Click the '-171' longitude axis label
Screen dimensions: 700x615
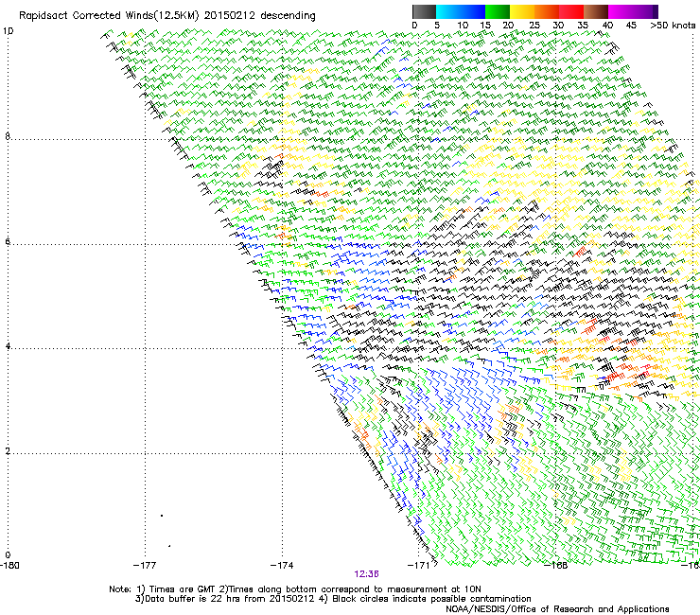click(419, 566)
